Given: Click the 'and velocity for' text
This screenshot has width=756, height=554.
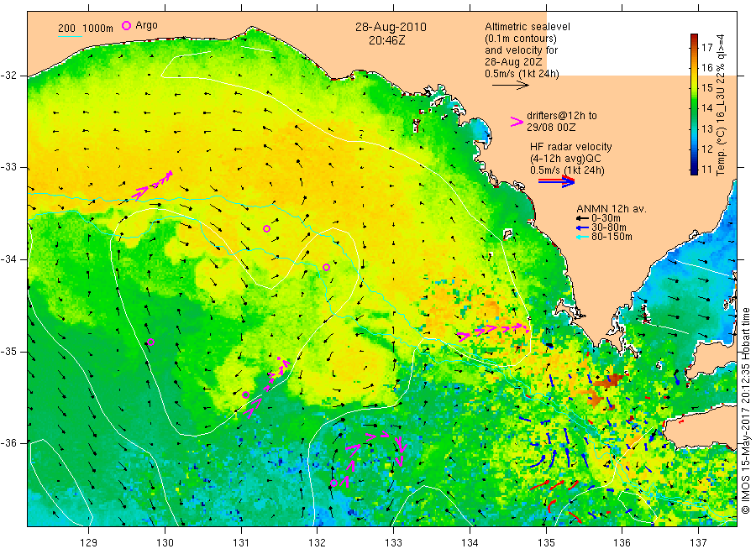Looking at the screenshot, I should (521, 50).
